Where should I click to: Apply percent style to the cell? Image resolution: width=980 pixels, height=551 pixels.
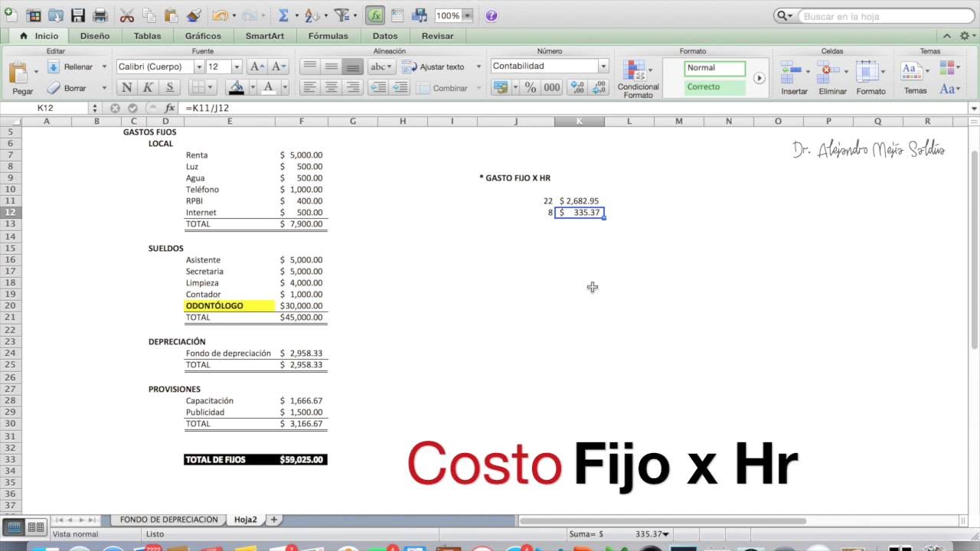530,87
